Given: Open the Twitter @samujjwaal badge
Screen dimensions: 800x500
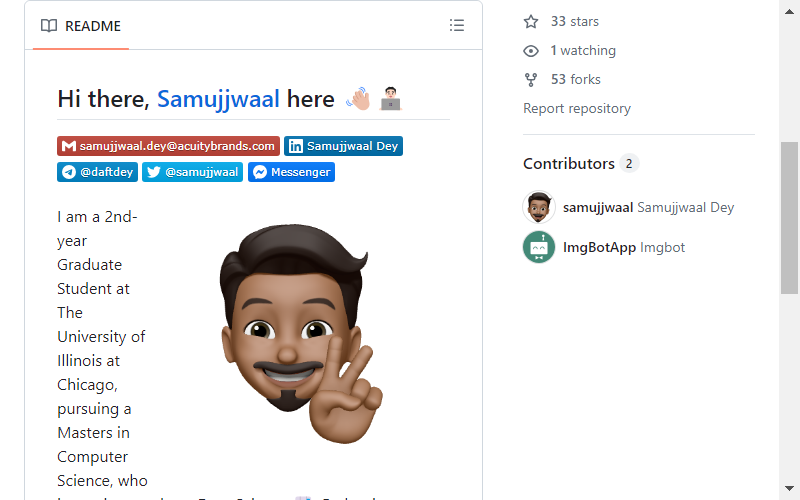Looking at the screenshot, I should point(192,172).
